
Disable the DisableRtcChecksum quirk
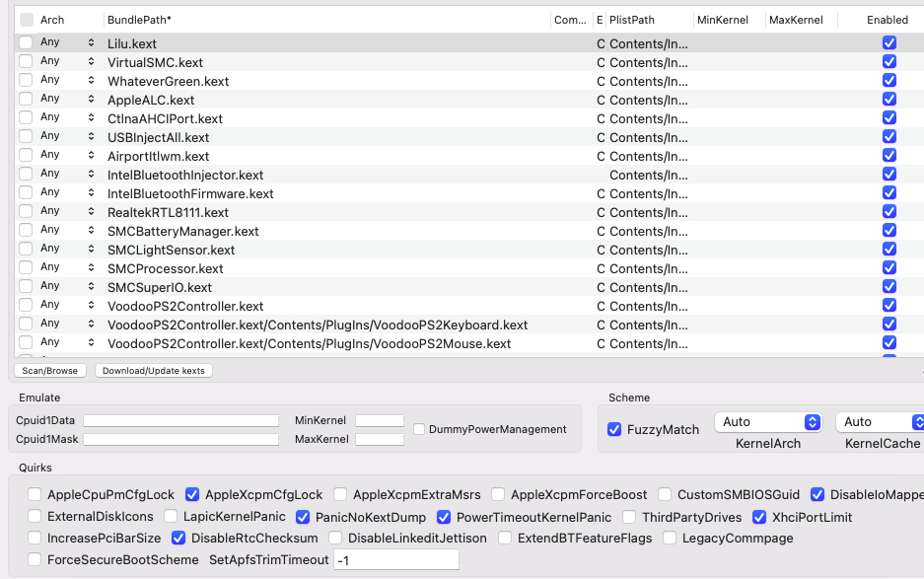(178, 538)
